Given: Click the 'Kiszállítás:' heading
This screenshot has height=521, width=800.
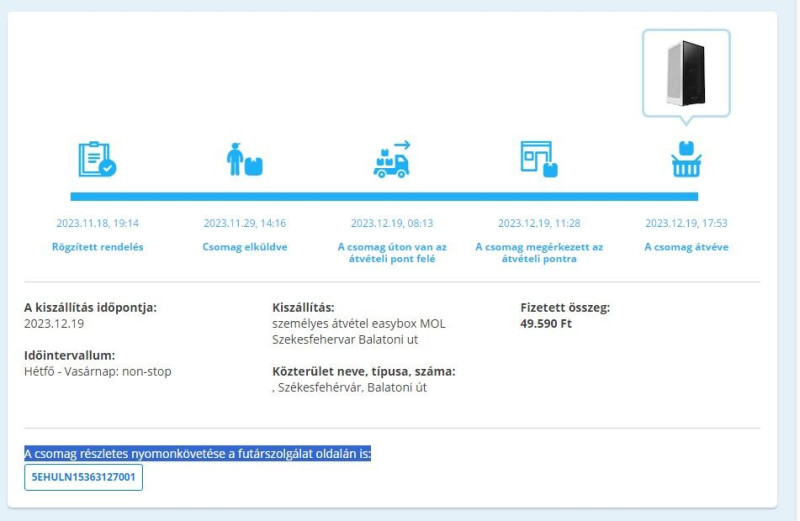Looking at the screenshot, I should [x=303, y=308].
